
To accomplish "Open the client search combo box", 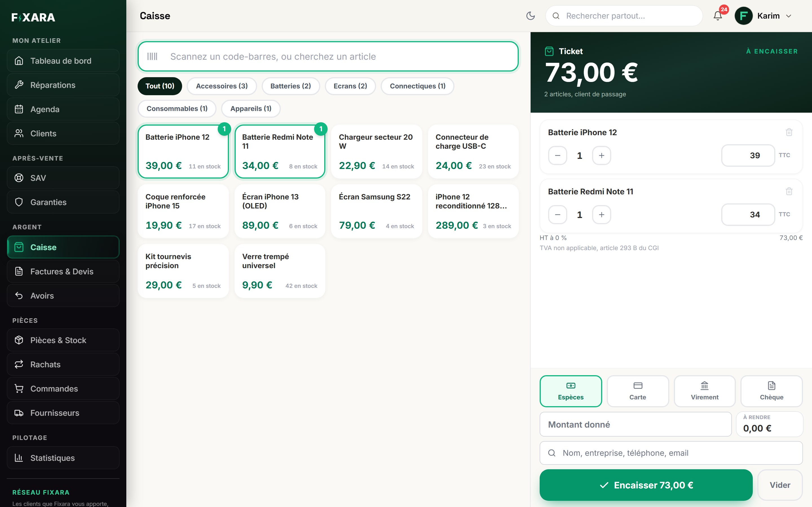I will pyautogui.click(x=671, y=453).
